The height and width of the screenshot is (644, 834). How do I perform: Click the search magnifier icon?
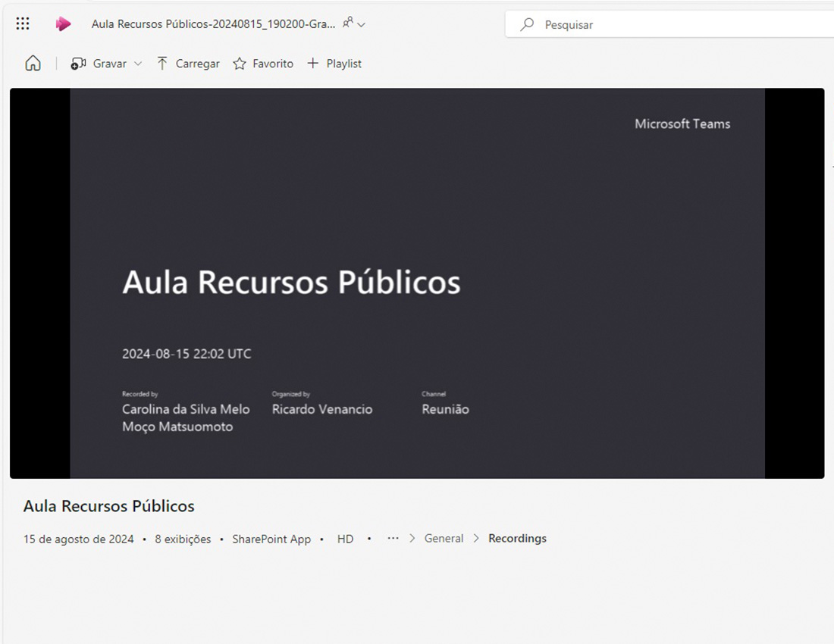click(527, 24)
